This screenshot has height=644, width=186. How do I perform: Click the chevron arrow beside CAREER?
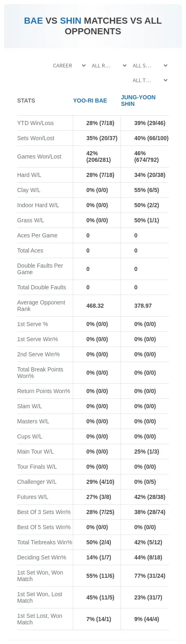[84, 65]
